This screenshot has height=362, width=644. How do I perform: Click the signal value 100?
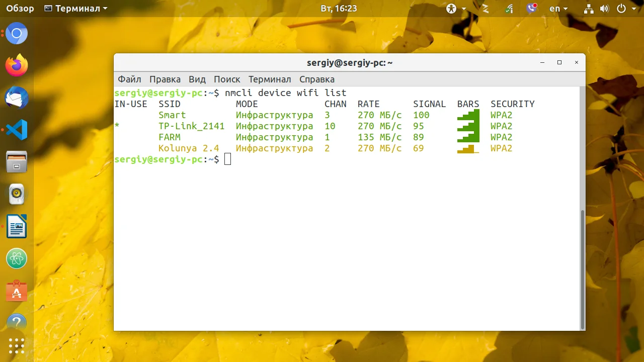[422, 115]
